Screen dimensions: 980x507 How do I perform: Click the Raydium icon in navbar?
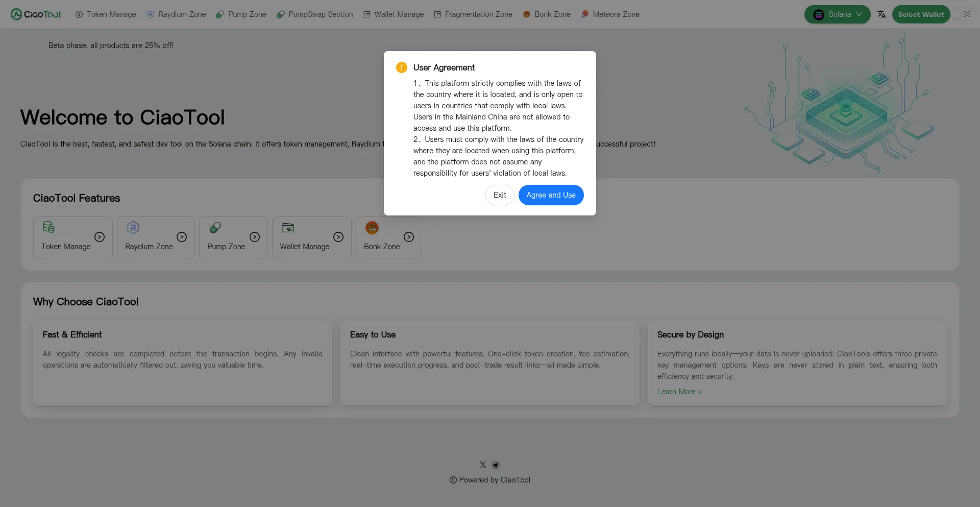coord(150,14)
